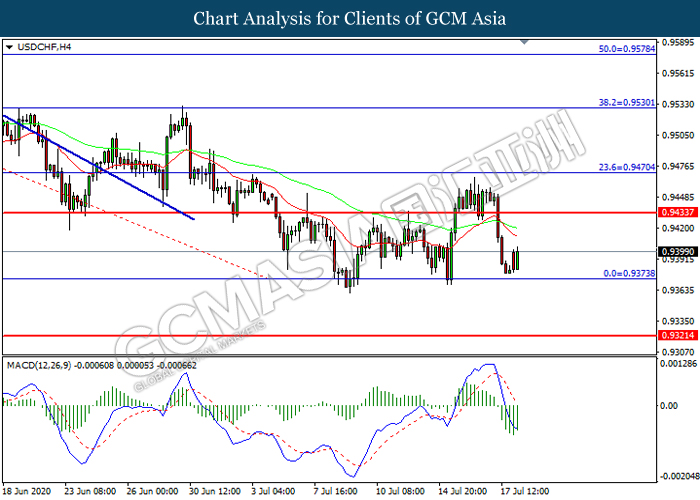Select the 50.0=0.95784 Fibonacci label
Screen dimensions: 700x500
(x=627, y=49)
